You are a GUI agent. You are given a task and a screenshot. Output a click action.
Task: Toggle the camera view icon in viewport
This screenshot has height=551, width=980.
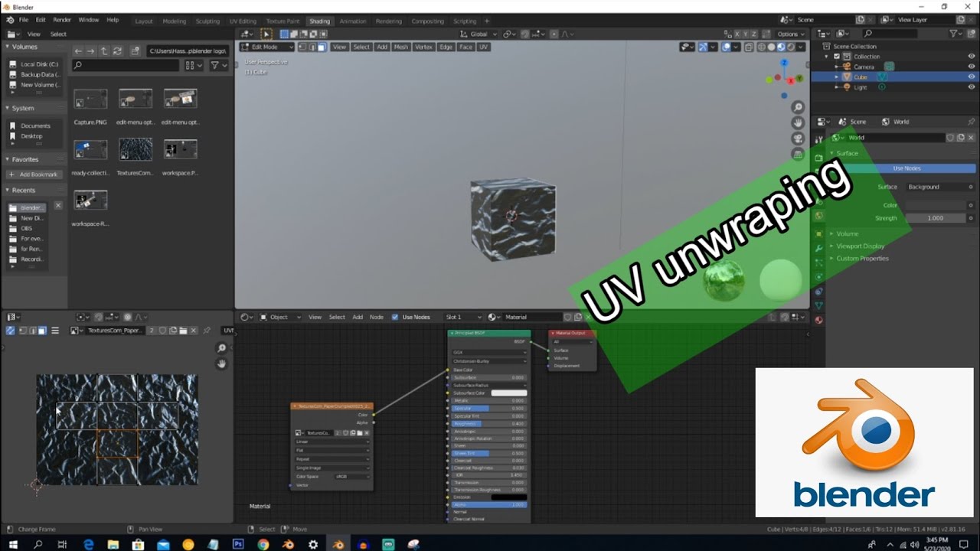pos(798,139)
